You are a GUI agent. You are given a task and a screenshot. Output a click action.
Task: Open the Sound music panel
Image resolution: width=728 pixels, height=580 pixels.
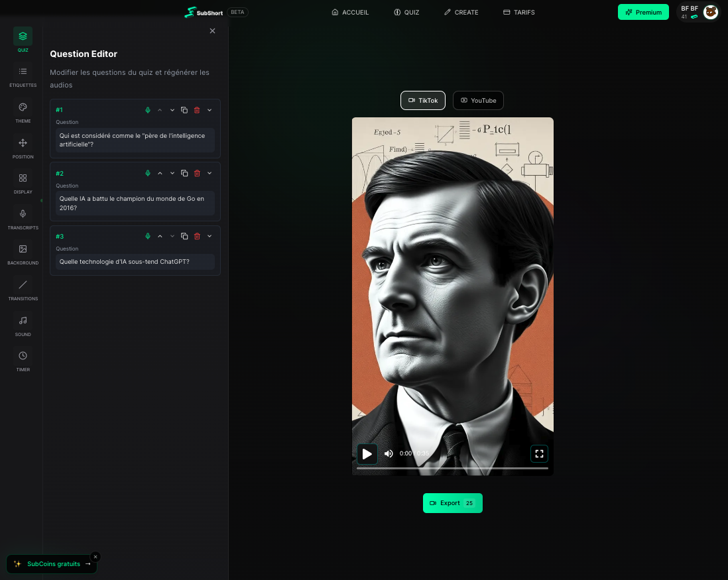[x=23, y=325]
